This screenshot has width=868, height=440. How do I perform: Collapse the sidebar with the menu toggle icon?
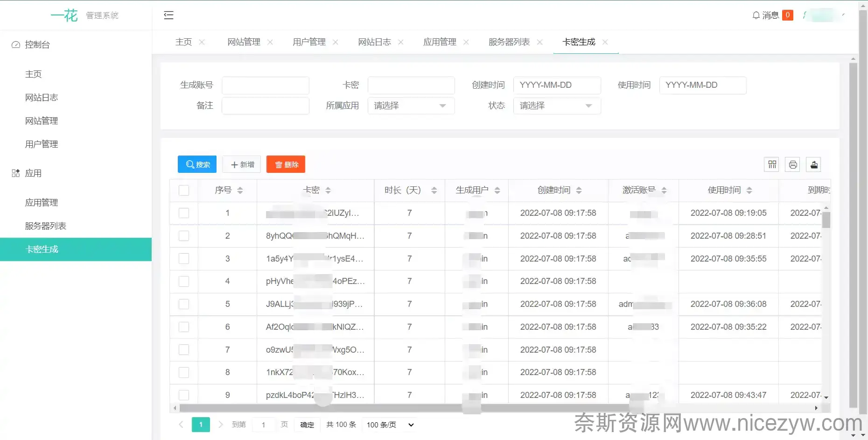coord(168,15)
